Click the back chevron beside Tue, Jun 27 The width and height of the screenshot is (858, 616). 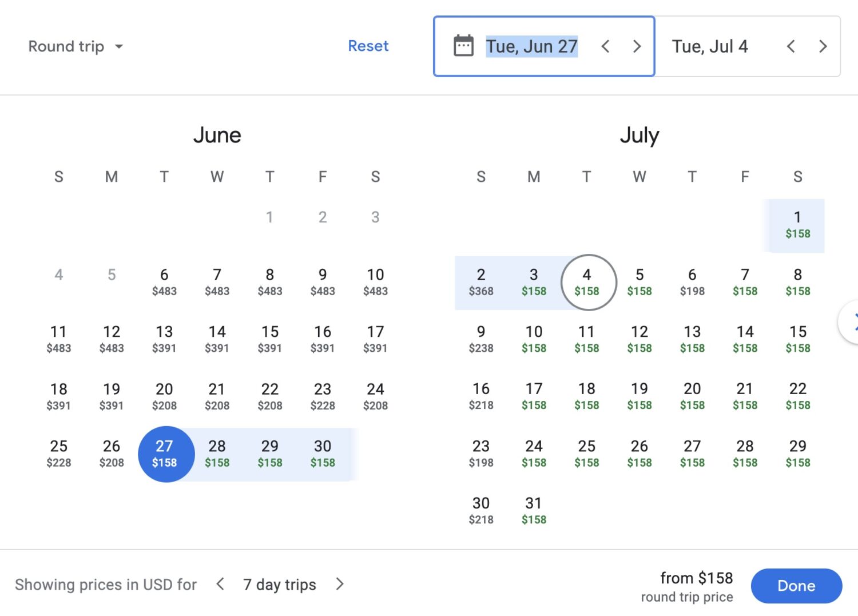coord(605,46)
